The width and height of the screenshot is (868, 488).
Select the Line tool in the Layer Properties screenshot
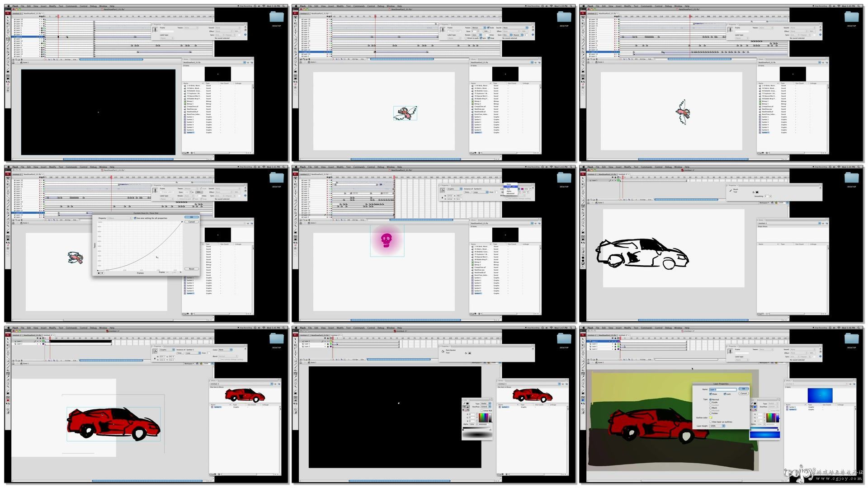(x=583, y=358)
